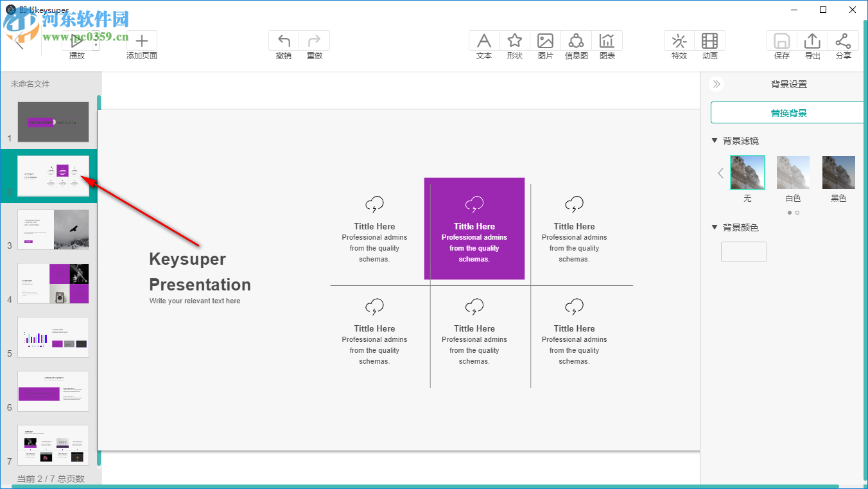This screenshot has width=868, height=489.
Task: Maximize the keysuper window
Action: point(823,10)
